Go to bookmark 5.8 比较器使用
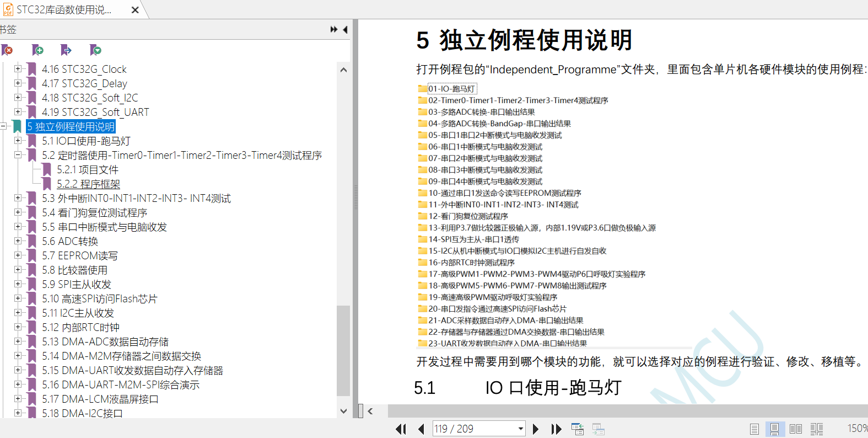This screenshot has width=868, height=438. 74,270
